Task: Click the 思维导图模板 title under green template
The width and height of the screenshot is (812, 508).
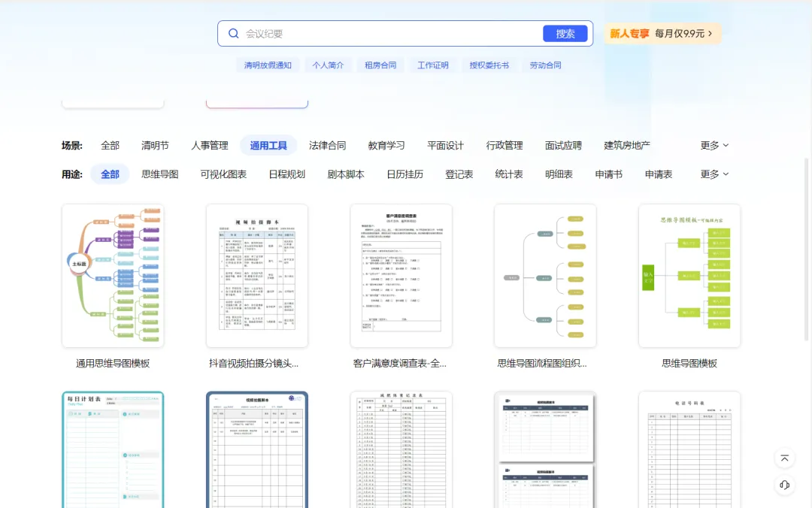Action: [689, 364]
